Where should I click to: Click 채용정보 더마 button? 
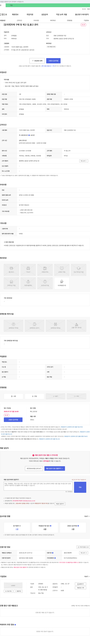(x=81, y=588)
